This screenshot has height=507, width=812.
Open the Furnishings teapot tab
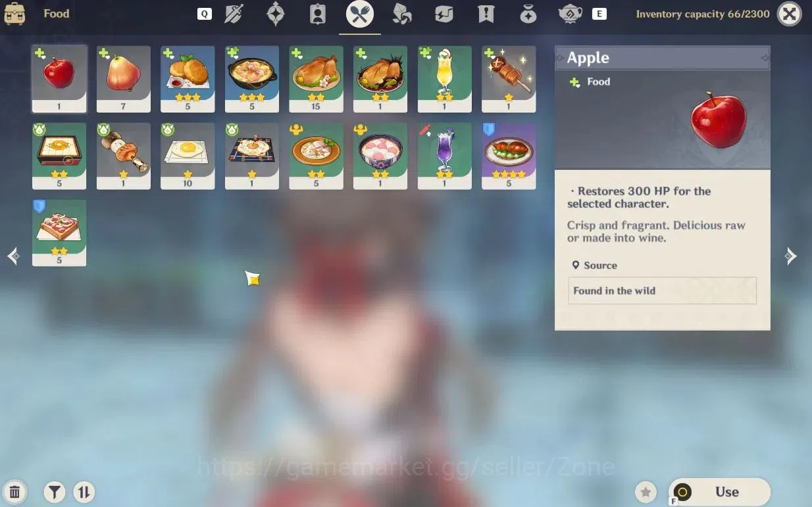[x=571, y=14]
